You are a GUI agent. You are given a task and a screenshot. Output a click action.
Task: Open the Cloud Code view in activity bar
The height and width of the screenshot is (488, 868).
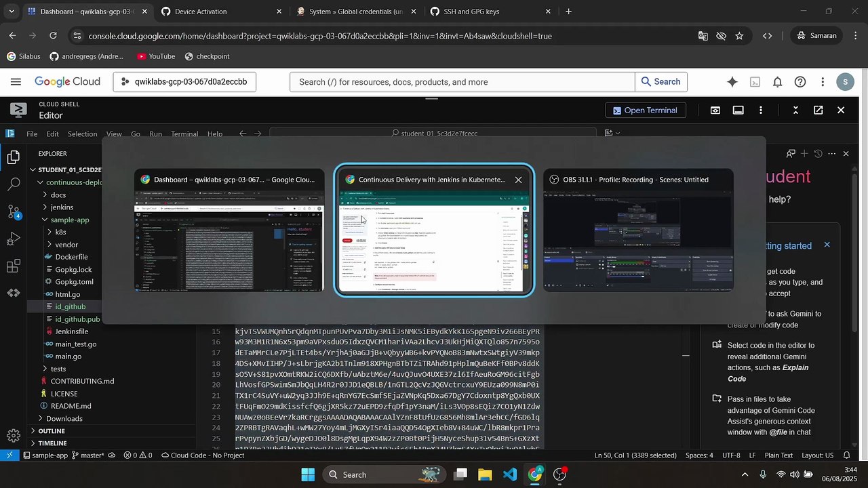[14, 293]
